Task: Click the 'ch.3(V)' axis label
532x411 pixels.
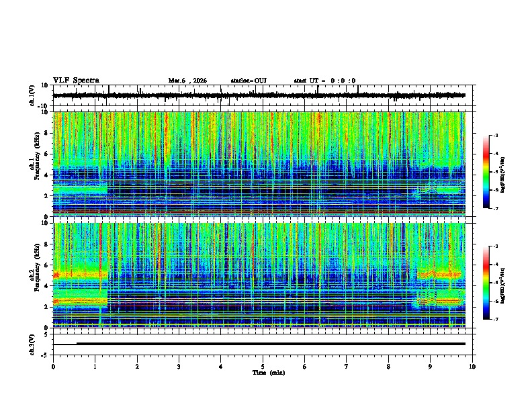Action: click(32, 345)
